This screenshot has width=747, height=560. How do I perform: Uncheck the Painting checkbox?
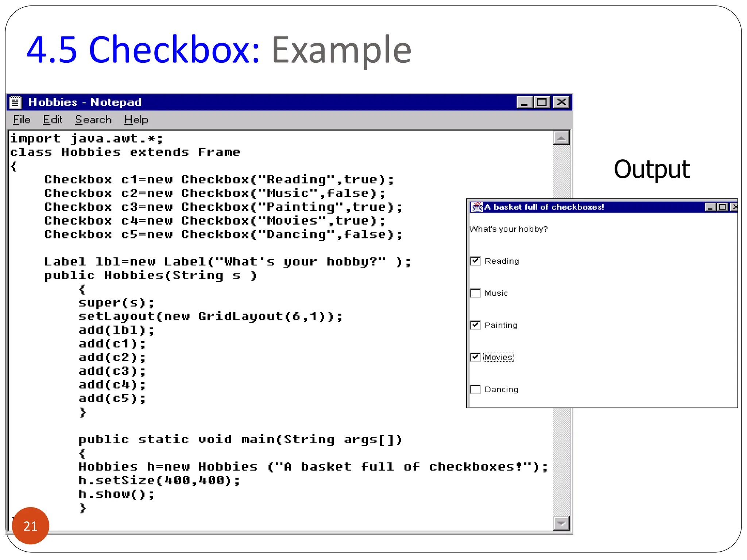pos(475,325)
